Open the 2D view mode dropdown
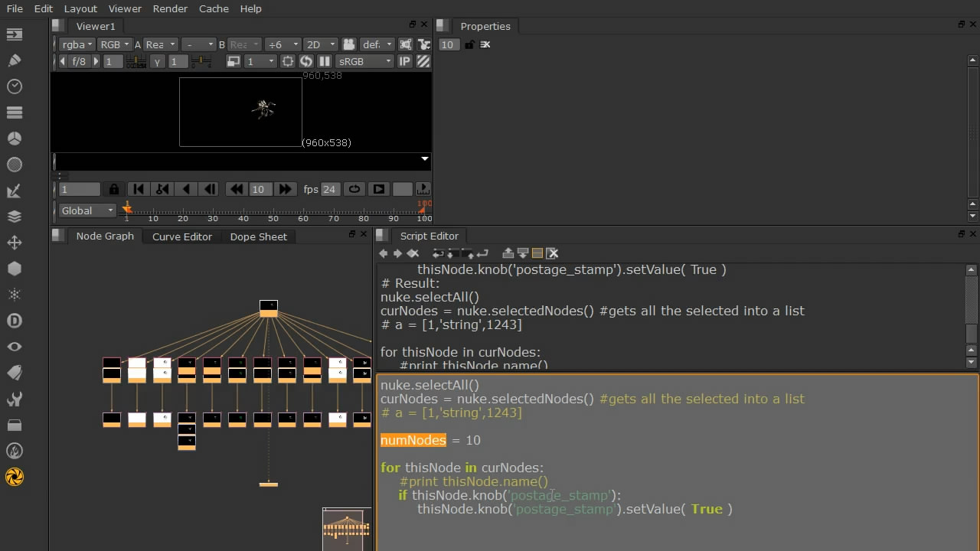This screenshot has height=551, width=980. click(x=320, y=44)
